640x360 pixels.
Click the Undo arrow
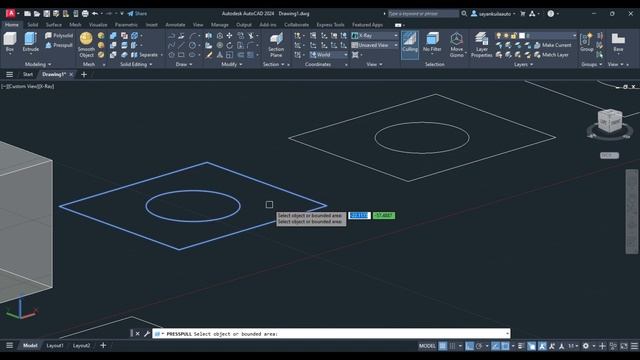pos(95,13)
